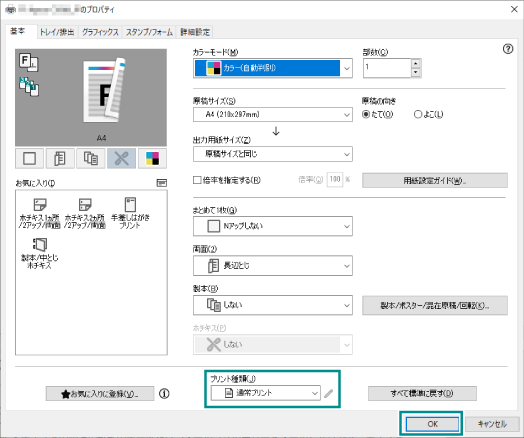Open the 両面 長辺とじ dropdown

pyautogui.click(x=273, y=266)
